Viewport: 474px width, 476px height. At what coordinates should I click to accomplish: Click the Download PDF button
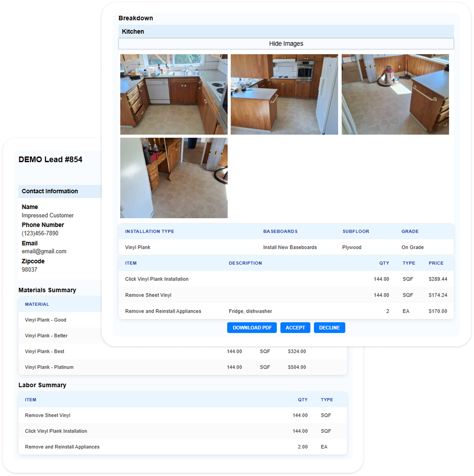pos(252,328)
